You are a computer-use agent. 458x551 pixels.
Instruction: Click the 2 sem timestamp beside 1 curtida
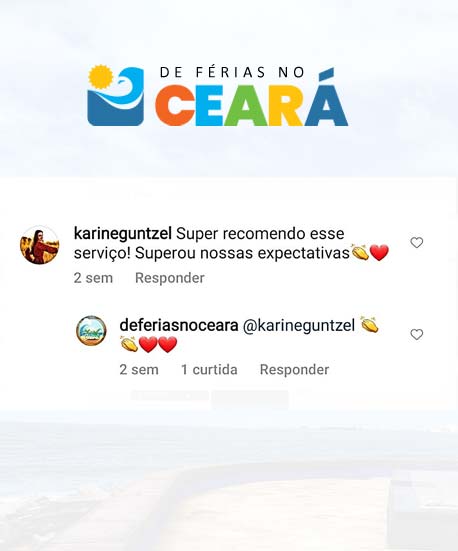pyautogui.click(x=139, y=370)
